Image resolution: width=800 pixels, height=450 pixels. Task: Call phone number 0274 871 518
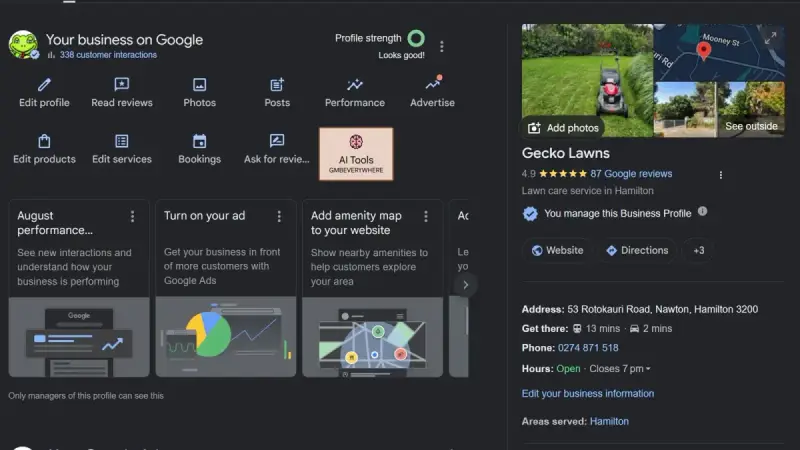(588, 348)
